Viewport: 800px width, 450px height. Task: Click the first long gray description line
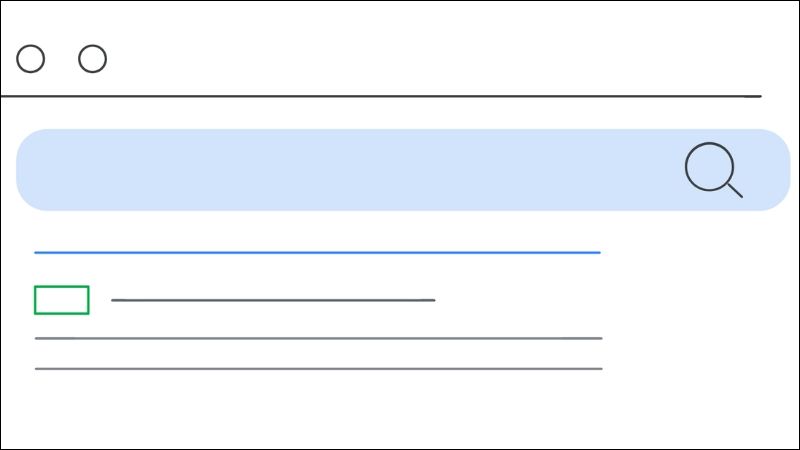318,338
